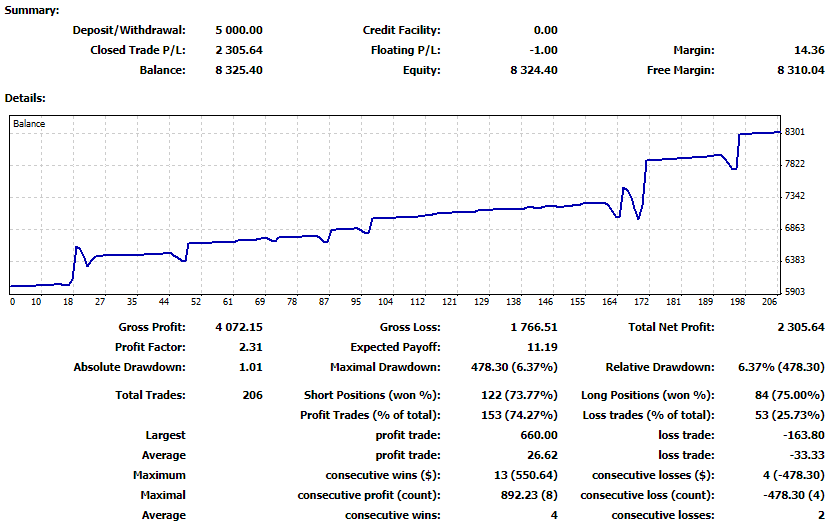Click the Equity value 8 324.40
The height and width of the screenshot is (523, 831).
click(533, 70)
